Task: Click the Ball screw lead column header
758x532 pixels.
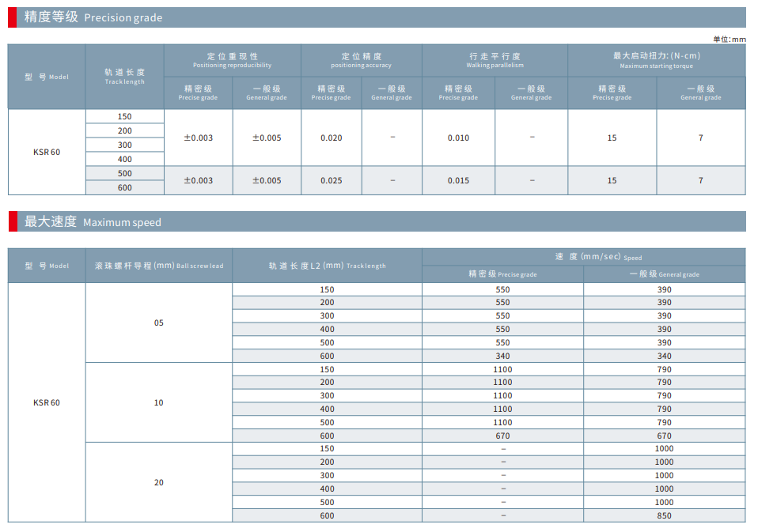Action: click(158, 266)
